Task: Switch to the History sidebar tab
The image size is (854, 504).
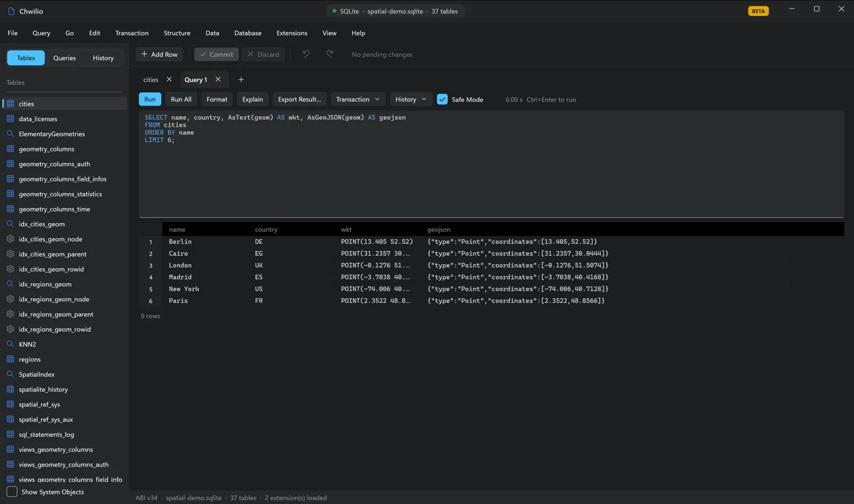Action: [103, 58]
